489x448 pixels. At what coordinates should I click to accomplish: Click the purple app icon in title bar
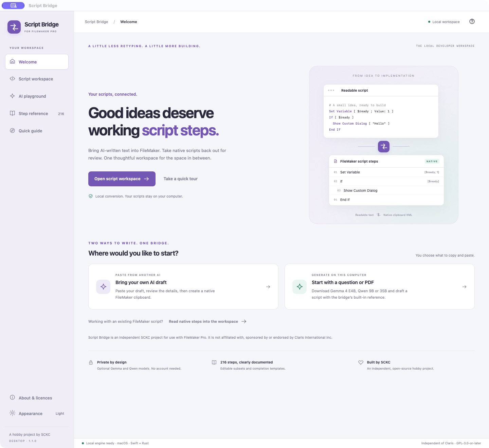coord(13,5)
